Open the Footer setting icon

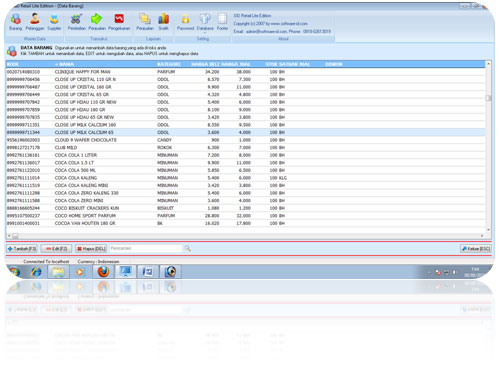pos(222,22)
